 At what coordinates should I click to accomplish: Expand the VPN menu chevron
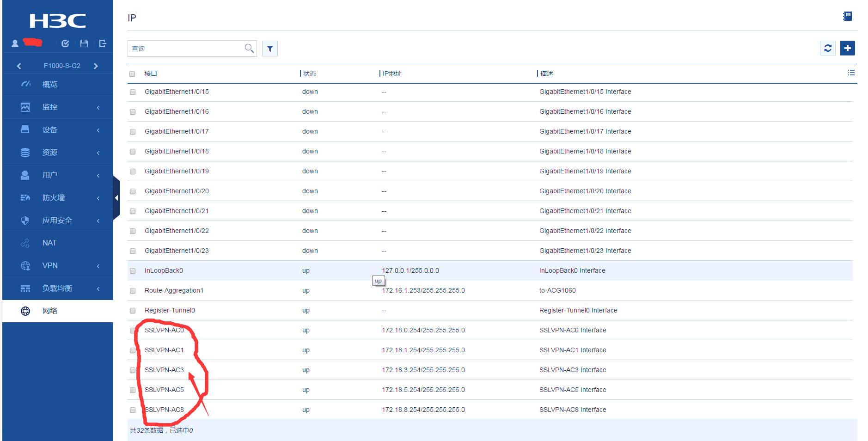point(98,266)
